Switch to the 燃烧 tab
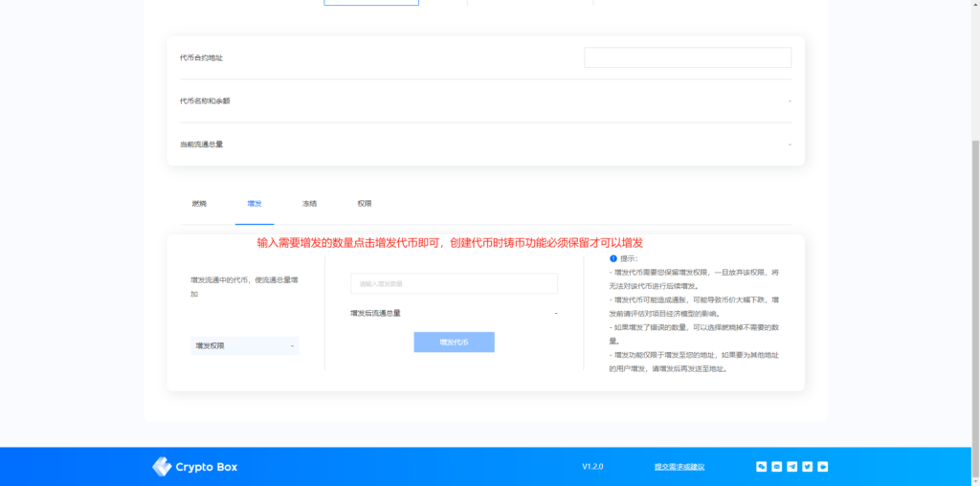The image size is (980, 486). (x=199, y=204)
